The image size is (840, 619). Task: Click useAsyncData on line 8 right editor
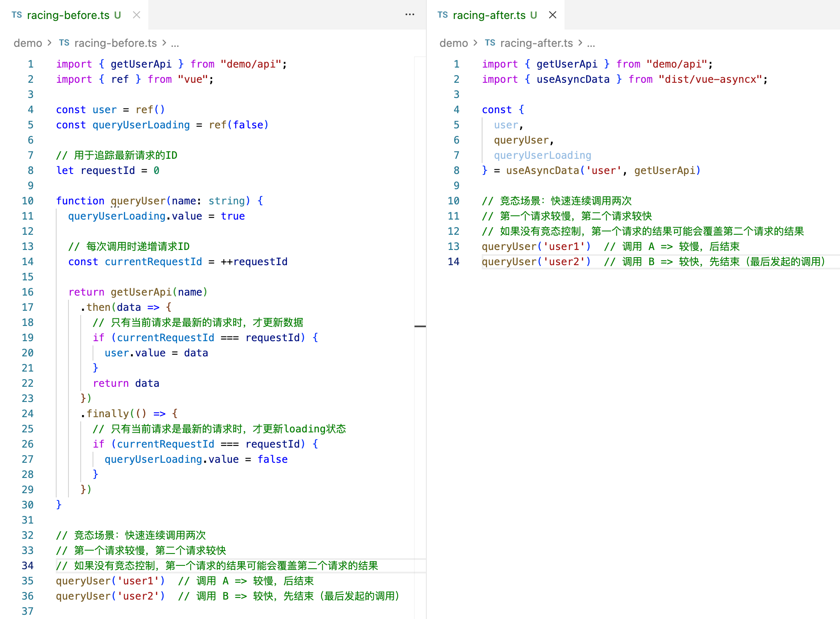[542, 171]
